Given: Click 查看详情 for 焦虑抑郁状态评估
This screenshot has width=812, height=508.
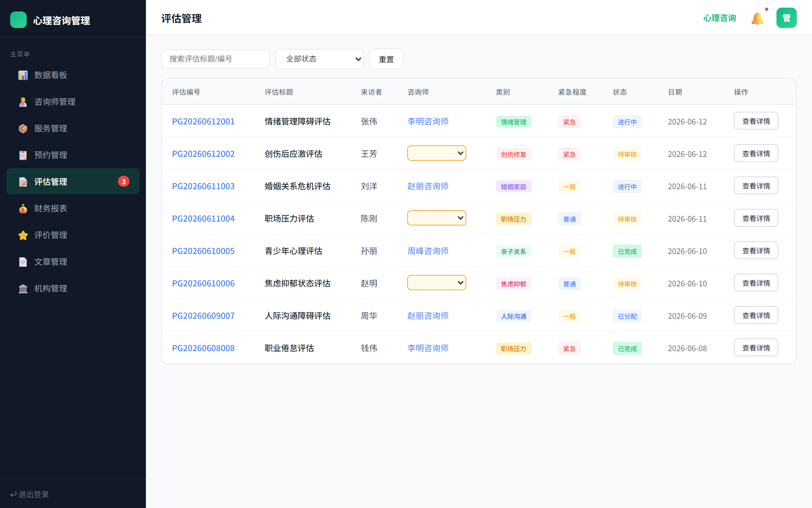Looking at the screenshot, I should (x=756, y=283).
